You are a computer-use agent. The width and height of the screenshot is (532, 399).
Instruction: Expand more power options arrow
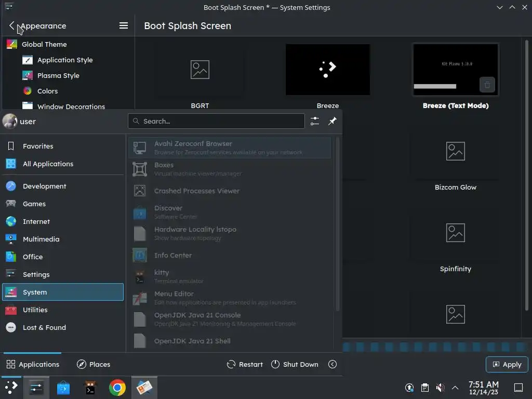(x=332, y=364)
